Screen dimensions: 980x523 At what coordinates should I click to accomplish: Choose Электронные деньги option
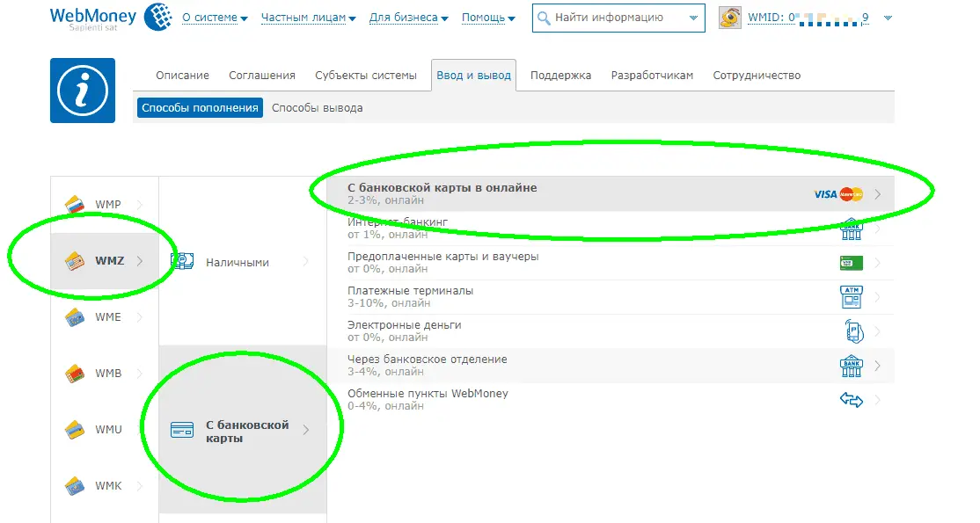(x=610, y=331)
